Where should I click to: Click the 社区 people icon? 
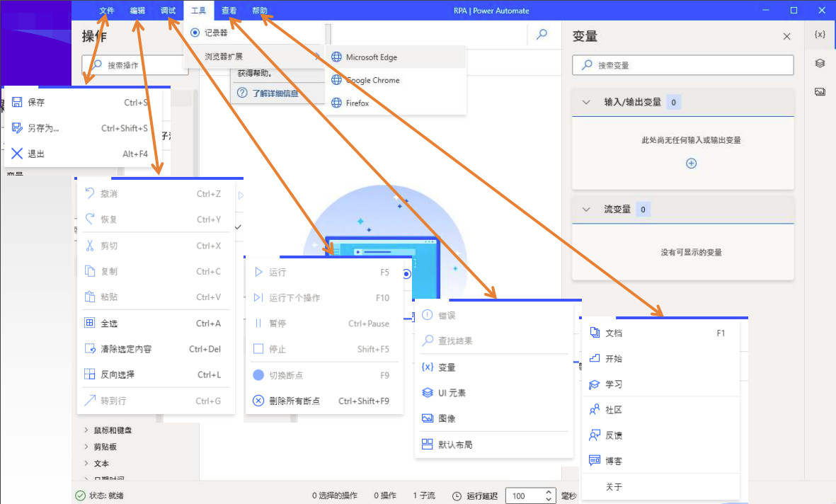595,410
